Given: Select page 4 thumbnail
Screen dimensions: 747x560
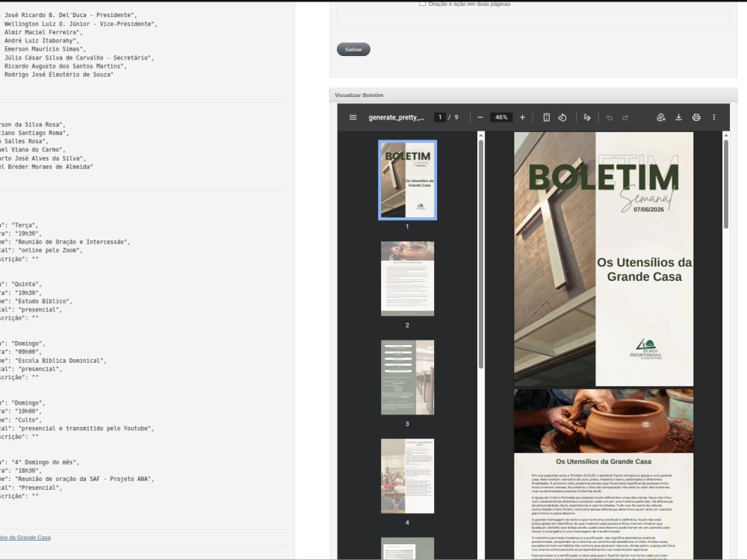Looking at the screenshot, I should coord(407,476).
